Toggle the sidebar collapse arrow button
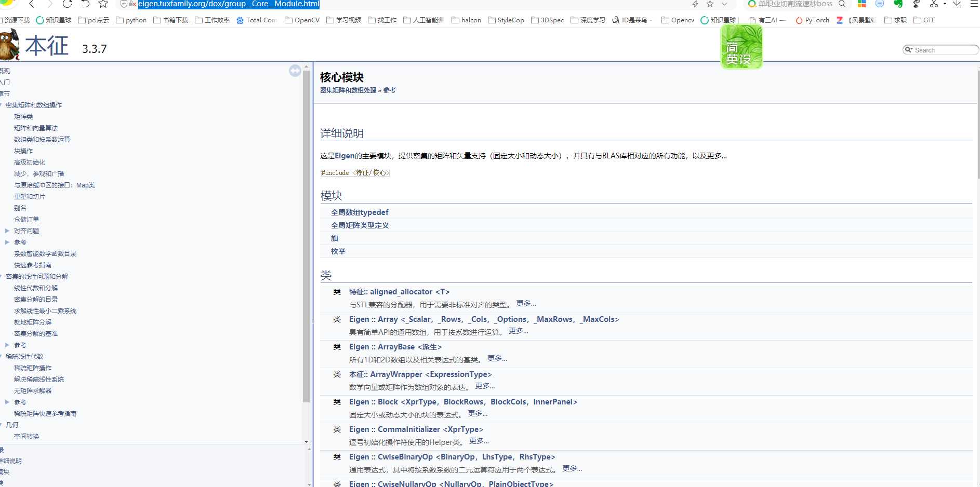The image size is (980, 487). [x=295, y=71]
